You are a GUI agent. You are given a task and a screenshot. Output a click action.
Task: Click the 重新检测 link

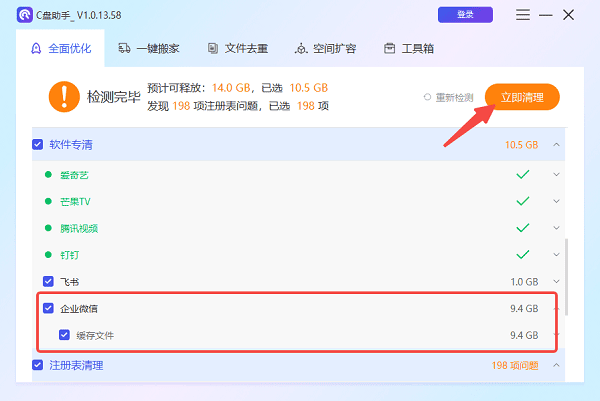click(x=454, y=98)
